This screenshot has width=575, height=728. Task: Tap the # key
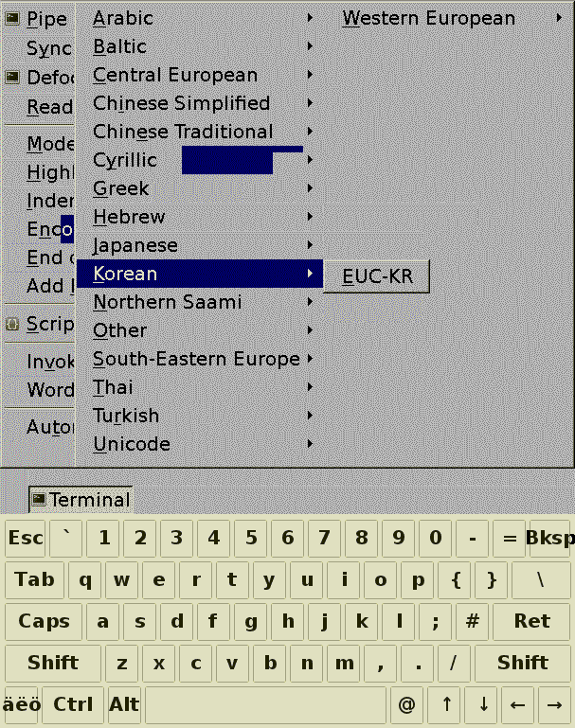coord(472,622)
